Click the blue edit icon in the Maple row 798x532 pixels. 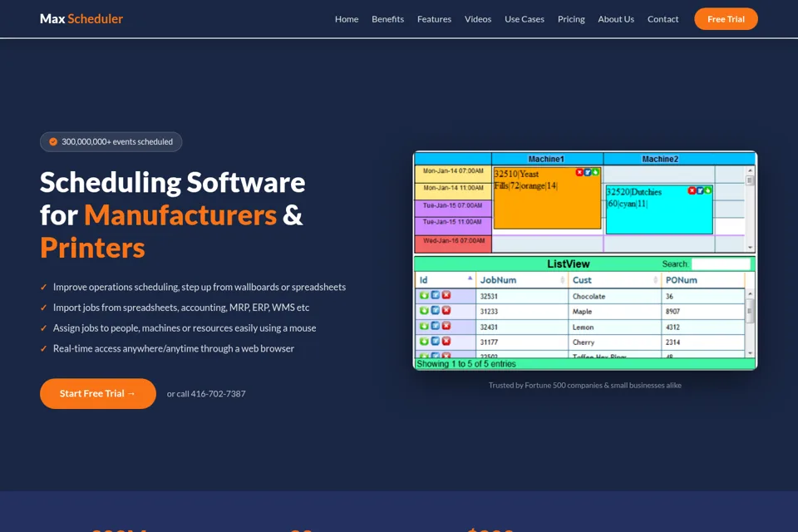[435, 311]
